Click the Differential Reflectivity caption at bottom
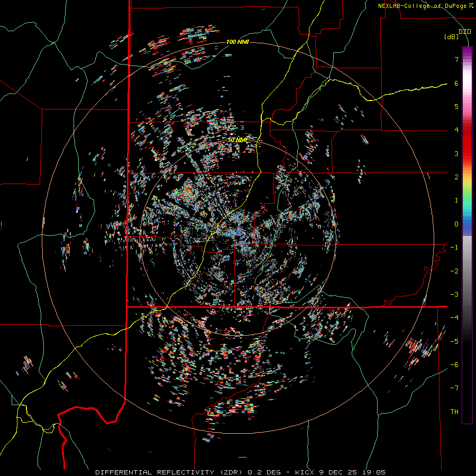476x476 pixels. pos(241,472)
